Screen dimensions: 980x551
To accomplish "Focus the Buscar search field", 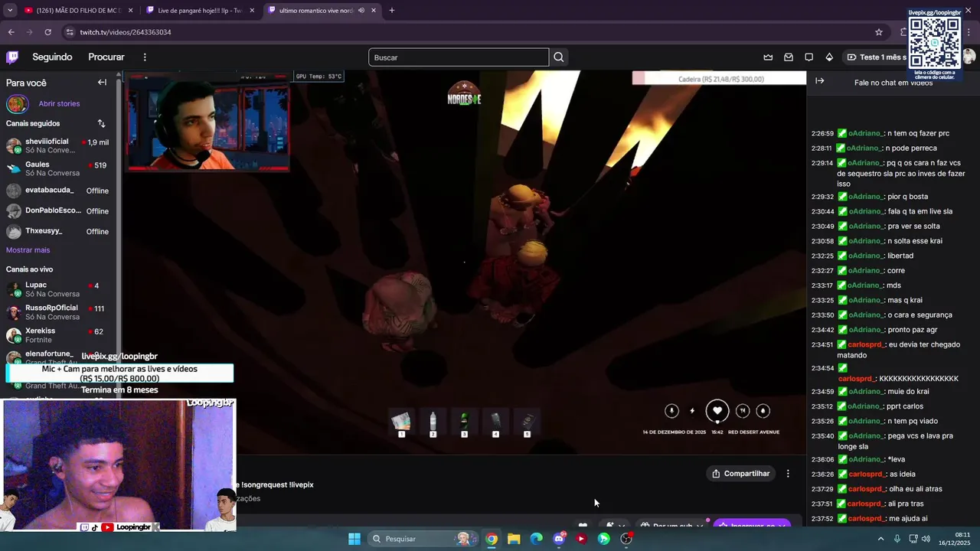I will coord(459,57).
